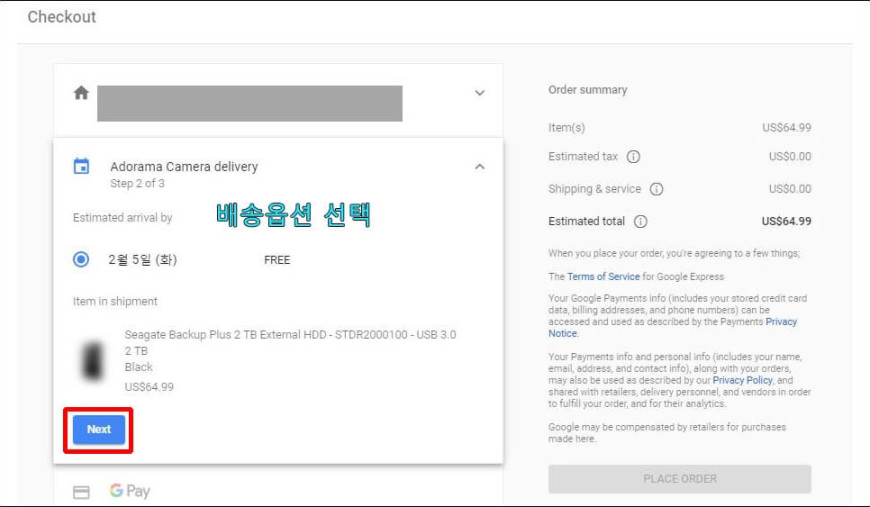Click the FREE shipping cost label
The image size is (870, 507).
pyautogui.click(x=277, y=260)
